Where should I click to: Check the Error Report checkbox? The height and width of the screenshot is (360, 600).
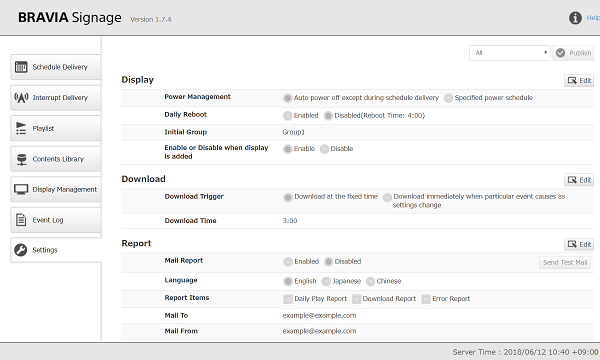point(426,299)
